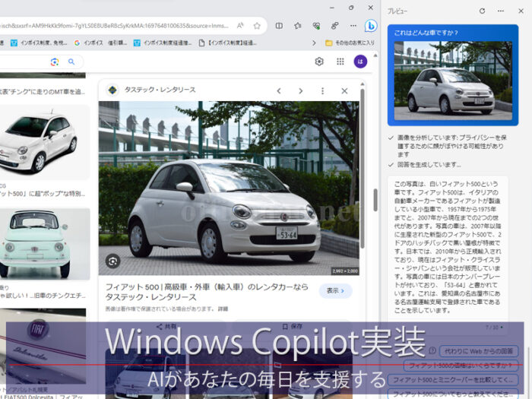Screen dimensions: 532x399
Task: Search by image with Google Lens icon
Action: pos(55,62)
